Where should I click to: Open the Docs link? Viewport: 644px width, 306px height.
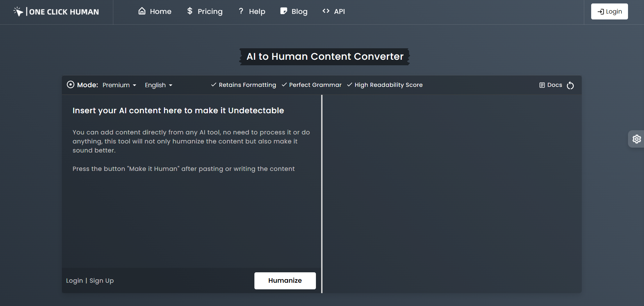(x=551, y=85)
